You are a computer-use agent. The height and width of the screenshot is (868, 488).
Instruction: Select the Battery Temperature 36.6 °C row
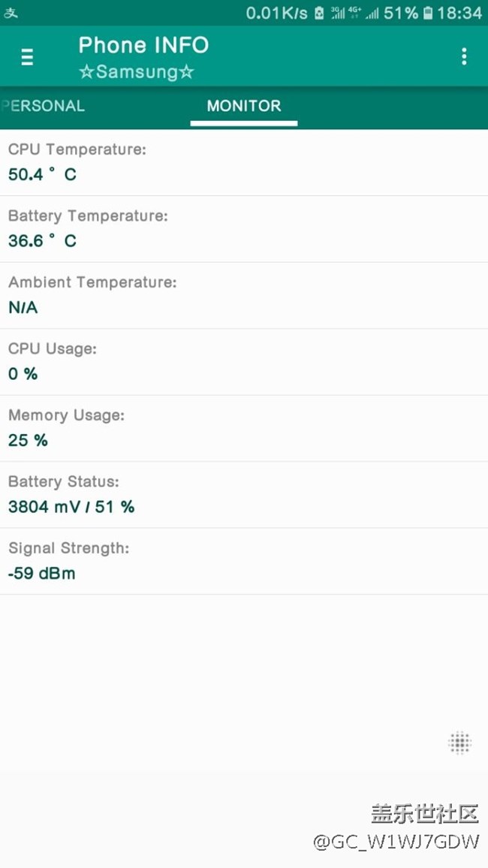[244, 229]
